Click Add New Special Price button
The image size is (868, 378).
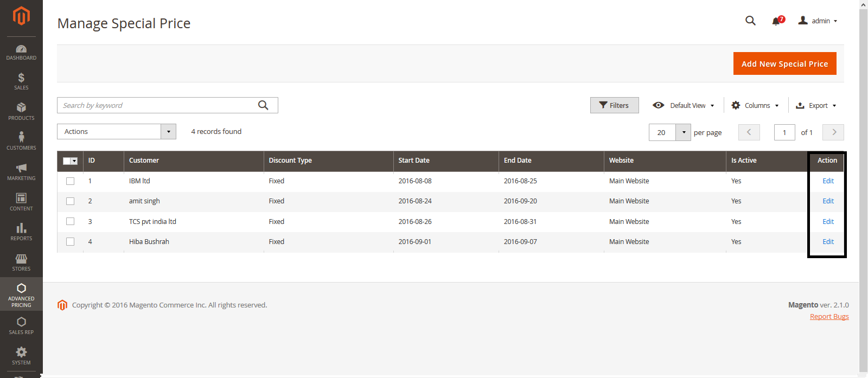click(x=785, y=63)
